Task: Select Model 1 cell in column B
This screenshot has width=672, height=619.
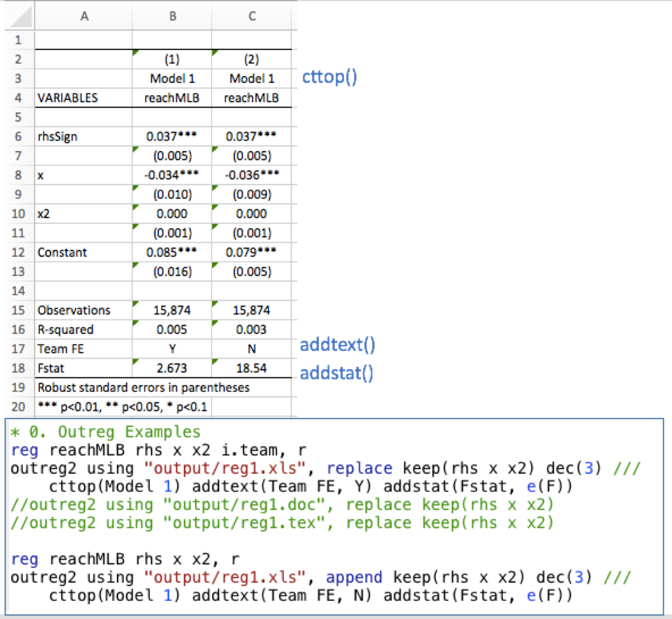Action: [172, 79]
